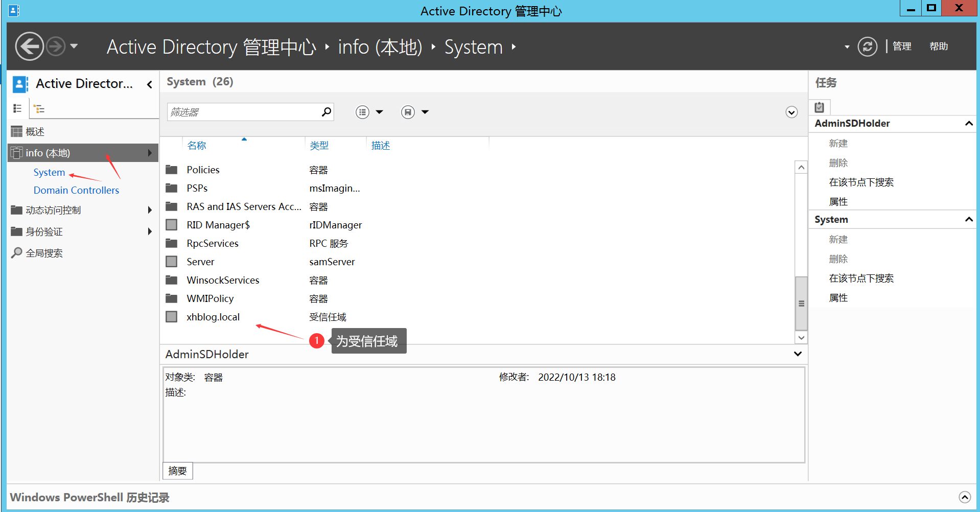Click 在该节点下搜索 under System tasks
The image size is (980, 512).
[x=861, y=278]
